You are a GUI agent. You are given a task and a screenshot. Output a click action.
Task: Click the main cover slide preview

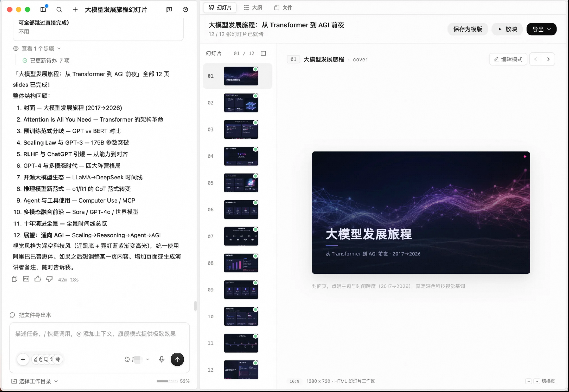pyautogui.click(x=421, y=213)
